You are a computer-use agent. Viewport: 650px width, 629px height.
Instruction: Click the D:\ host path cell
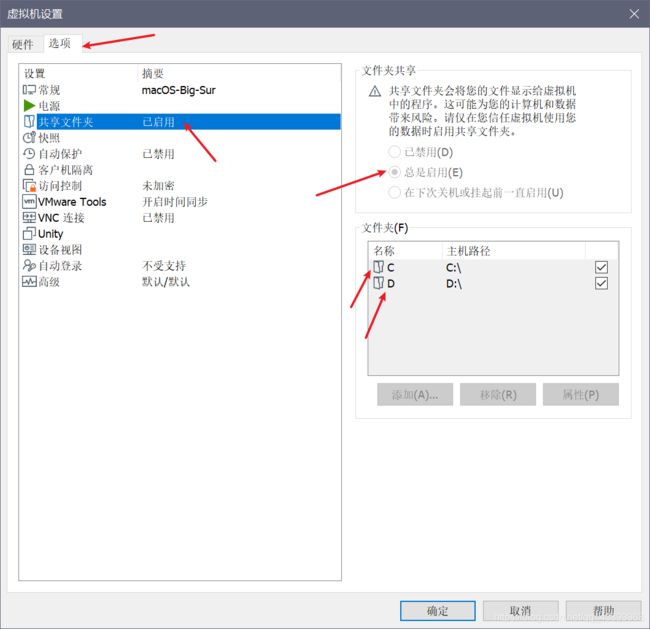point(454,284)
